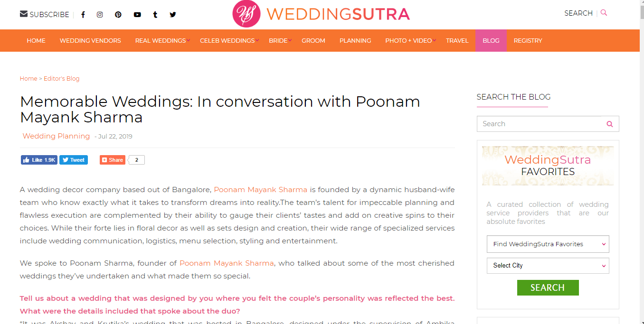Viewport: 644px width, 324px height.
Task: Open the Facebook icon in header
Action: pyautogui.click(x=83, y=15)
